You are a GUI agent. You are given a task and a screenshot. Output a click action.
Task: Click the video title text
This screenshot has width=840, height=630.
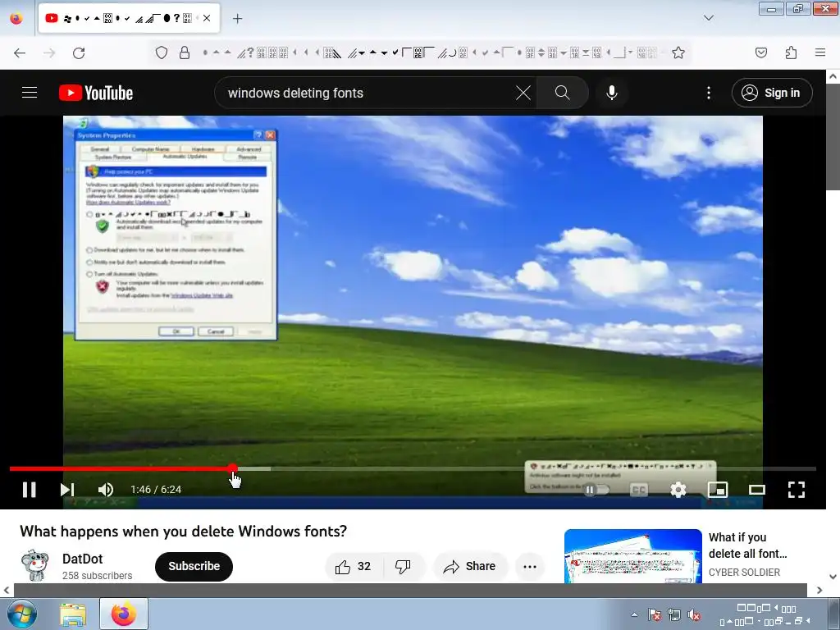(x=183, y=531)
